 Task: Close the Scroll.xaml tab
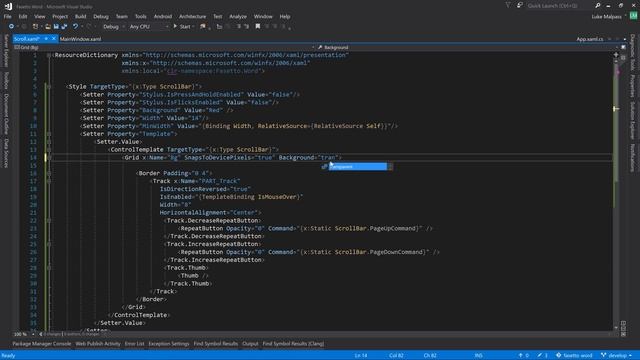coord(53,39)
